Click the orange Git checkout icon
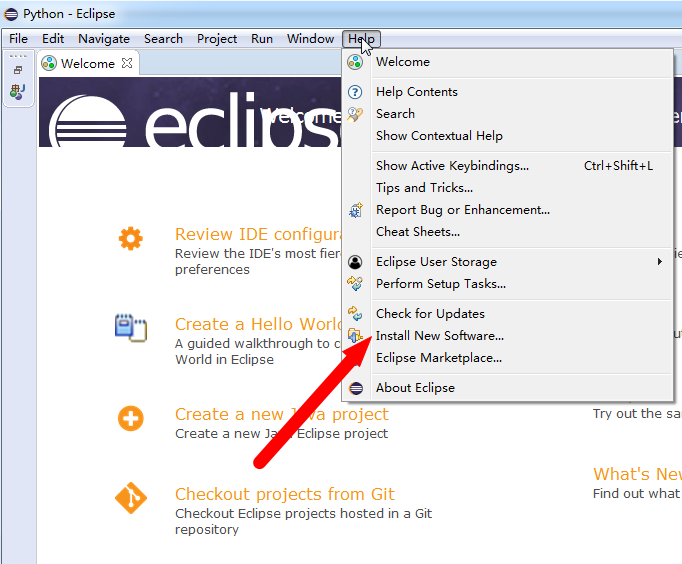Screen dimensions: 682x564 click(131, 498)
